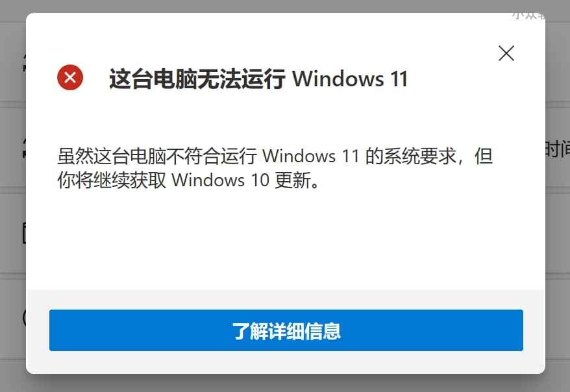Click the faint watermark text above dialog
The image size is (570, 392).
[529, 14]
